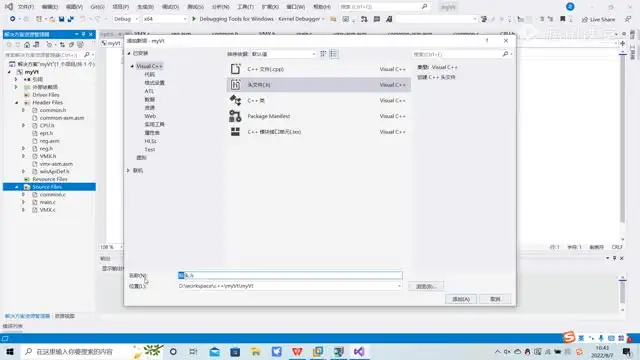Image resolution: width=640 pixels, height=360 pixels.
Task: Select ATL category in the dialog tree
Action: coord(149,91)
